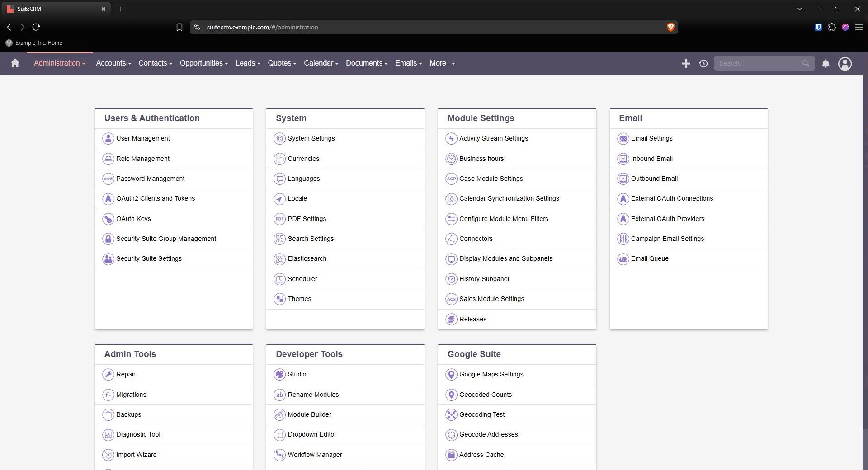Screen dimensions: 868x470
Task: Open notifications bell icon
Action: click(x=826, y=64)
